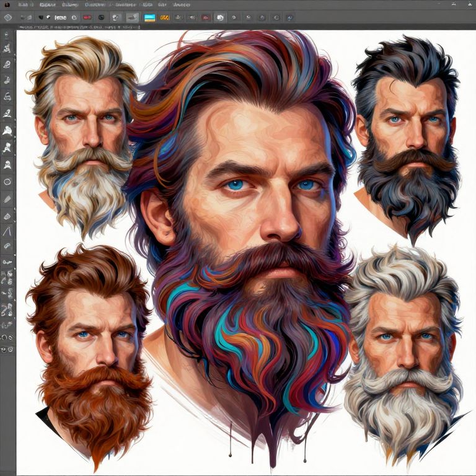Open the first menu in the menu bar
Viewport: 476px width, 476px height.
tap(25, 4)
